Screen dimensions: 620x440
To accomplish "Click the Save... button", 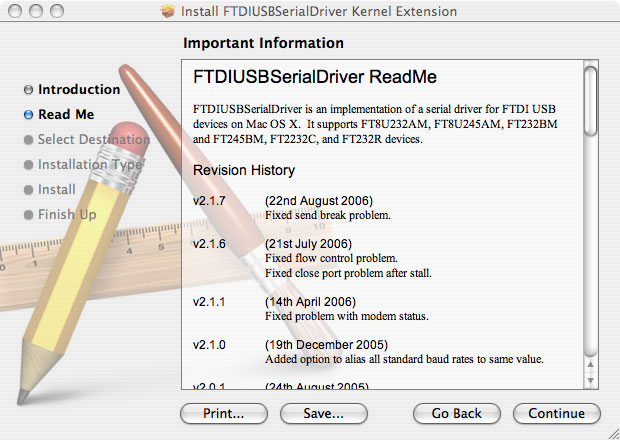I will tap(324, 414).
